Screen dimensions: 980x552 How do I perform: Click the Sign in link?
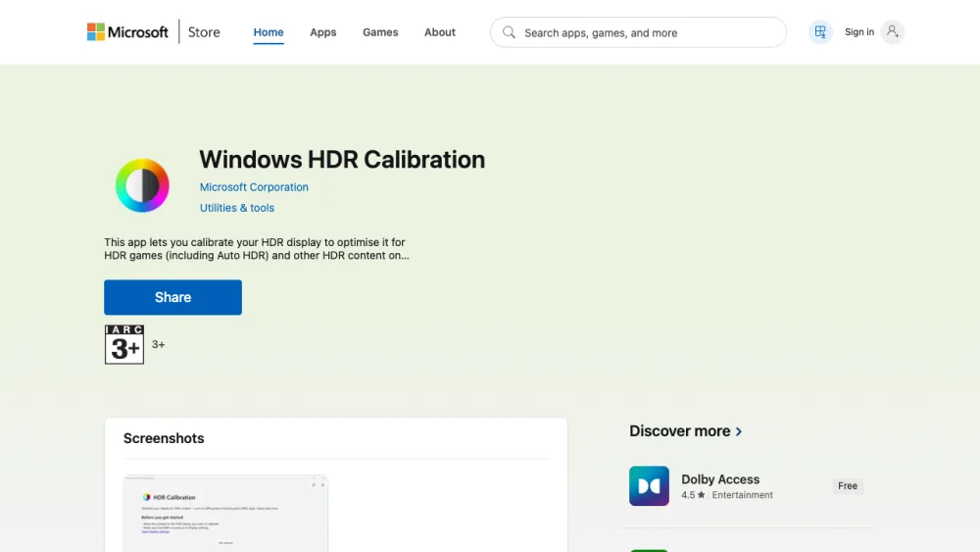(858, 32)
